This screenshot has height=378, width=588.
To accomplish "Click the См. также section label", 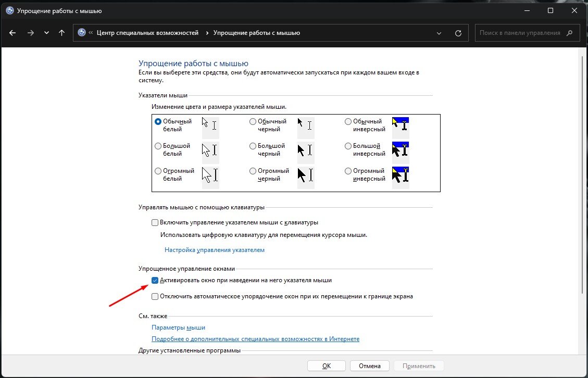I will tap(153, 316).
